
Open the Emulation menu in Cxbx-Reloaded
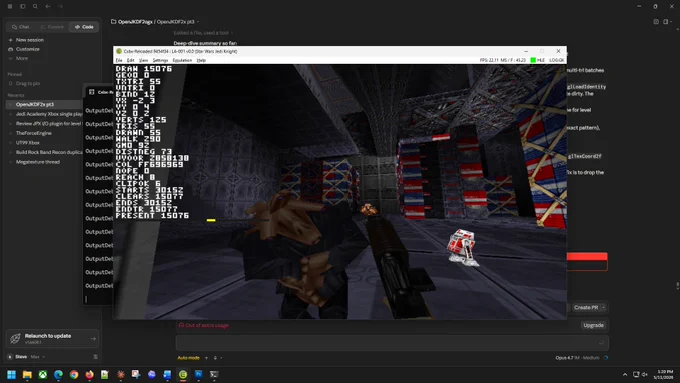point(182,60)
